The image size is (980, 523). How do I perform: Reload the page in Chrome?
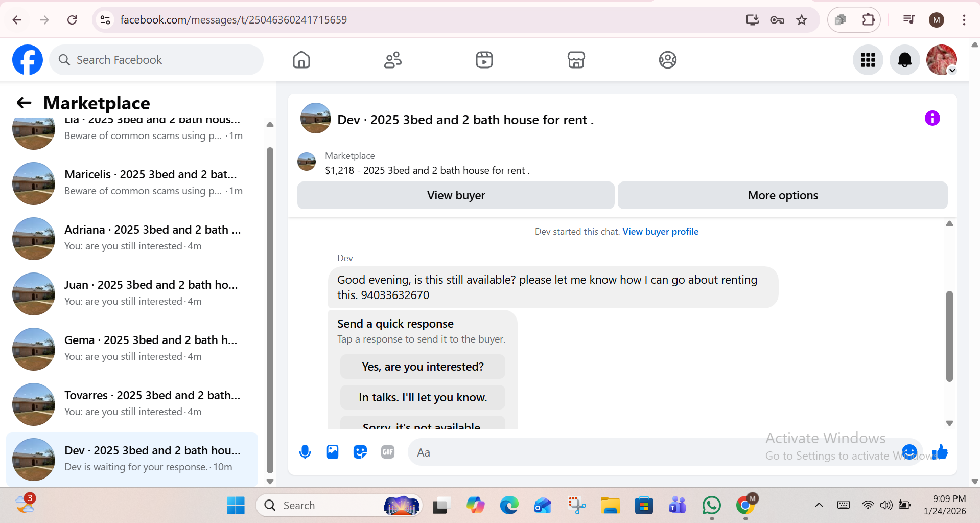tap(72, 20)
